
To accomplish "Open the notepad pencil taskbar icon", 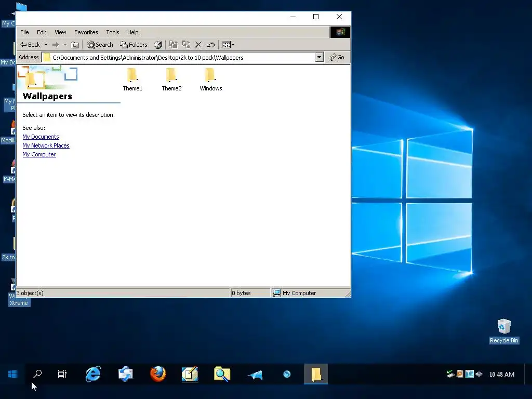I will (x=190, y=374).
